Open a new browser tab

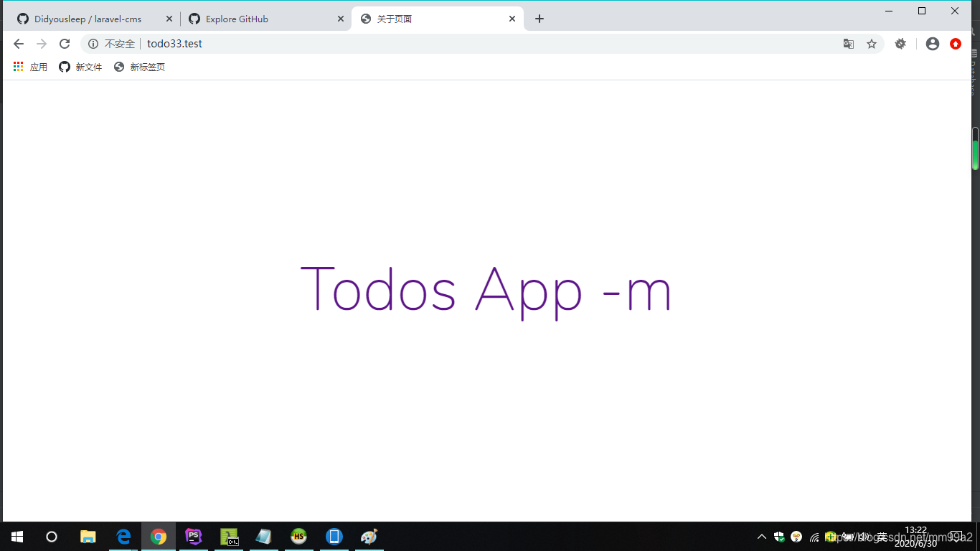coord(540,19)
